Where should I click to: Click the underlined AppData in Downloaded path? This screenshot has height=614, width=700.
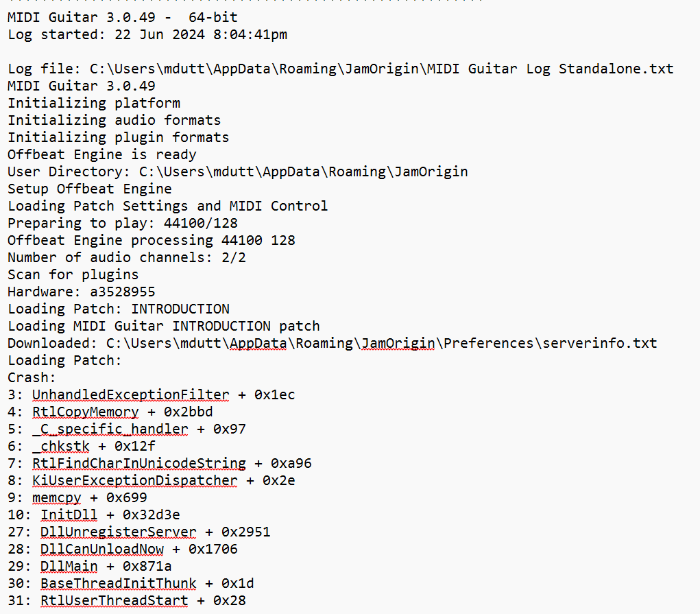[258, 343]
